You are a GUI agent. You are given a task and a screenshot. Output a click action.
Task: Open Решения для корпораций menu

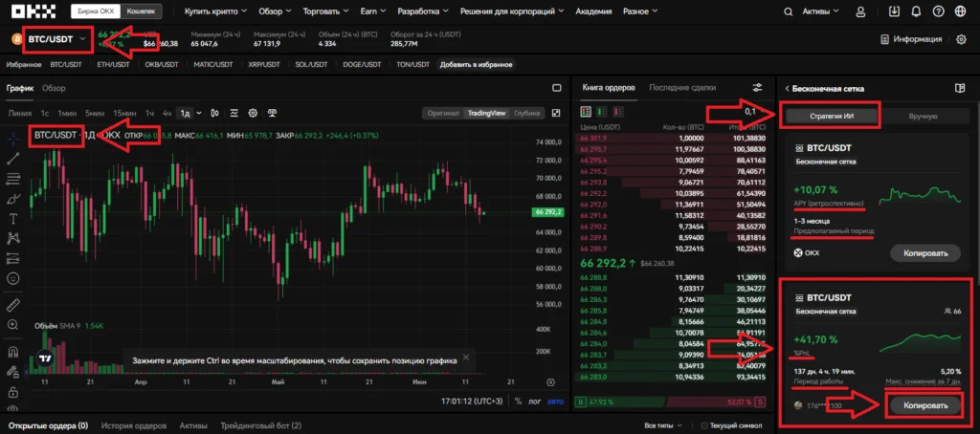click(513, 11)
